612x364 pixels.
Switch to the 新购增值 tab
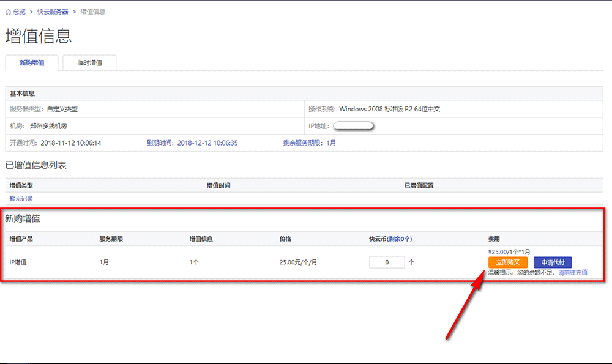[32, 63]
